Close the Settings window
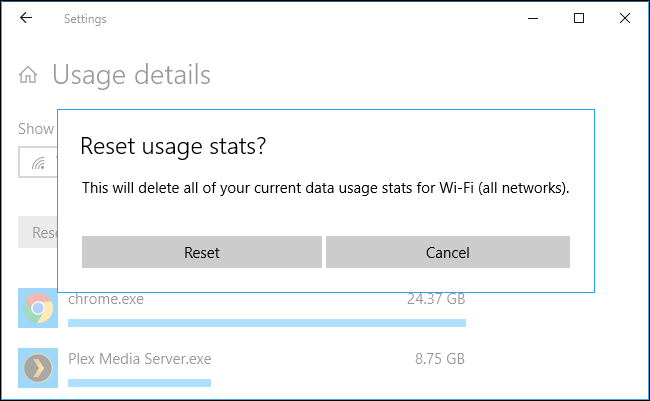Screen dimensions: 650x401 coord(625,19)
